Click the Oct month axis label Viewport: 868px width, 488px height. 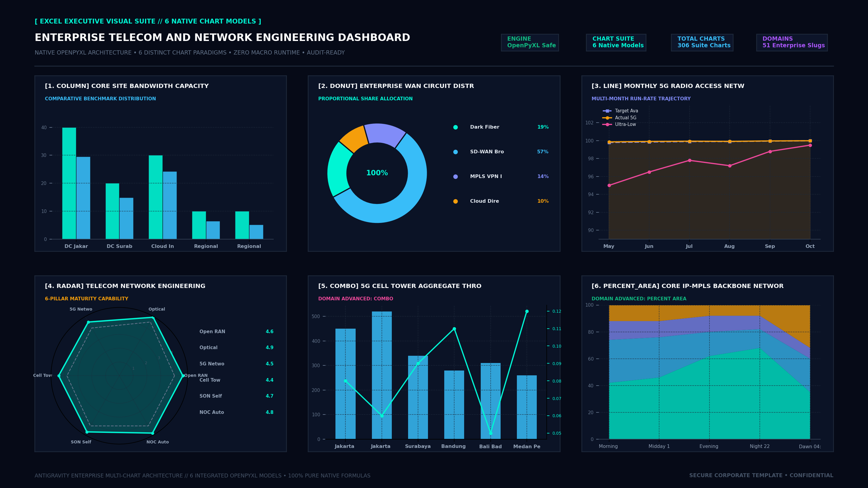[810, 246]
